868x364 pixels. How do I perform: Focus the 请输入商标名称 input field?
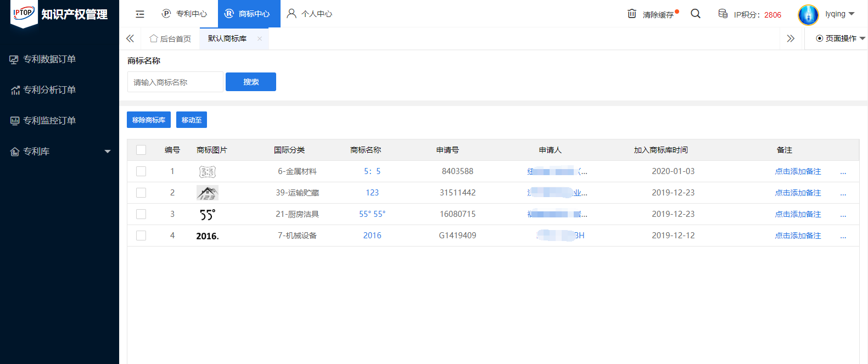click(x=175, y=82)
